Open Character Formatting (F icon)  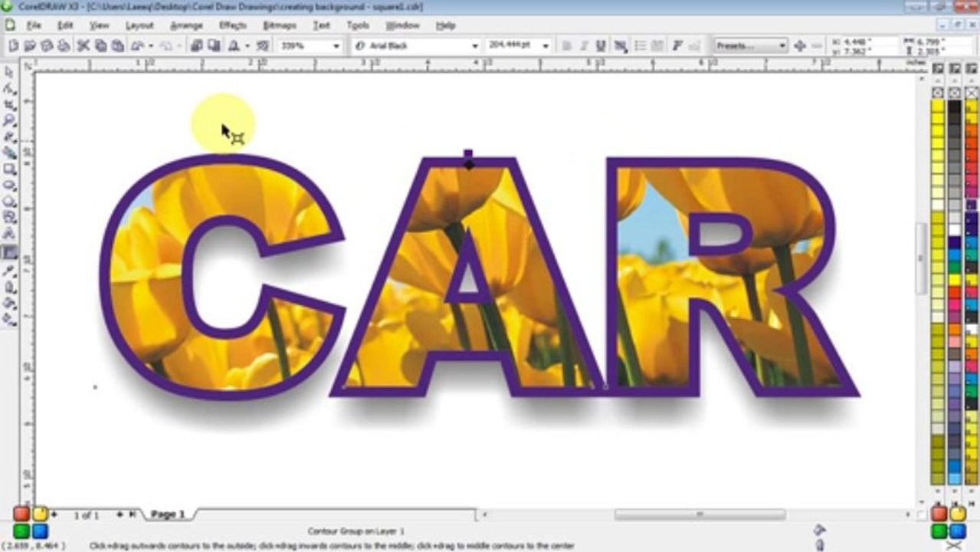pyautogui.click(x=677, y=46)
